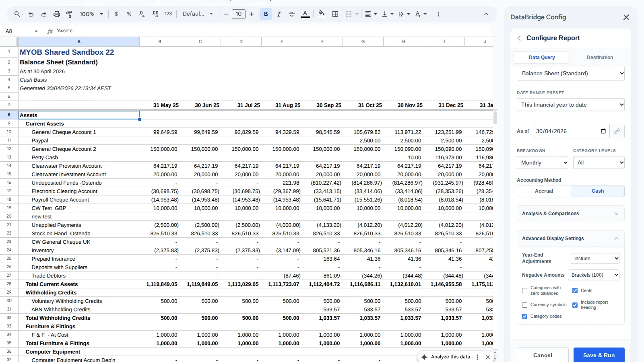Screen dimensions: 644x362
Task: Decrease decimal places
Action: click(x=142, y=14)
